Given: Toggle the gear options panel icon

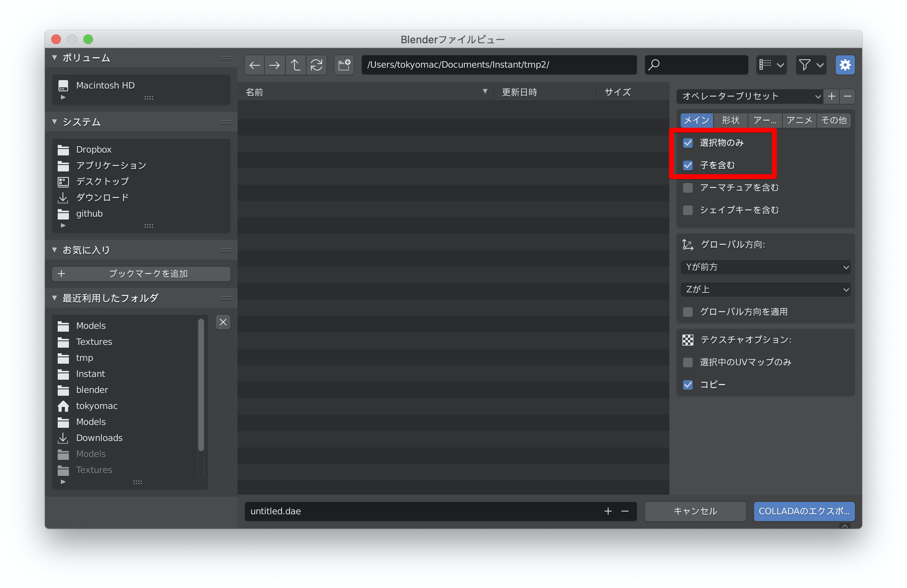Looking at the screenshot, I should click(845, 65).
